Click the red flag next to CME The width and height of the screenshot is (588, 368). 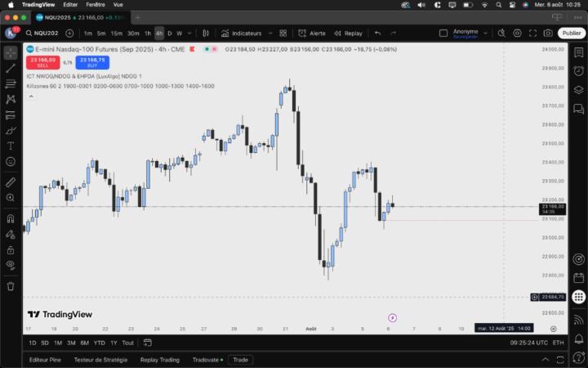193,49
